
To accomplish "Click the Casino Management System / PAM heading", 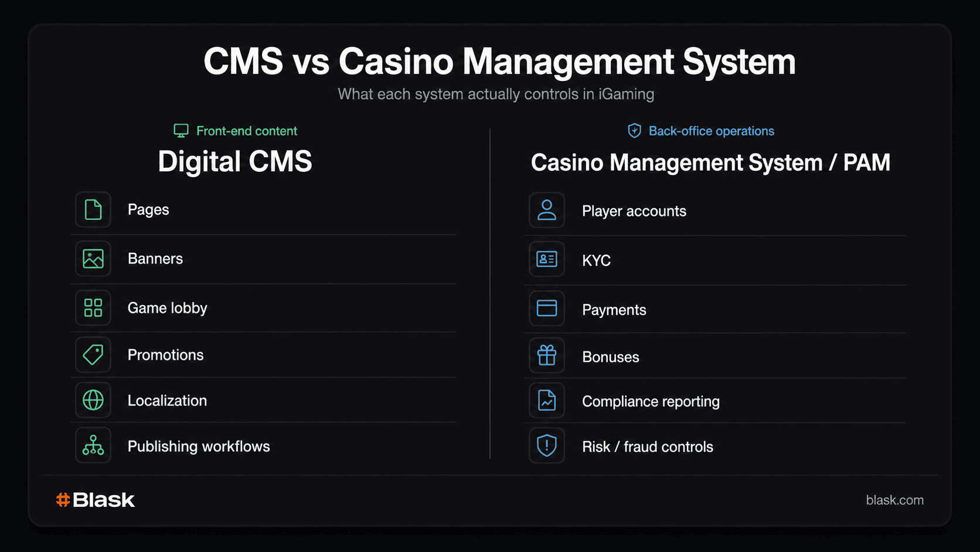I will (x=710, y=162).
